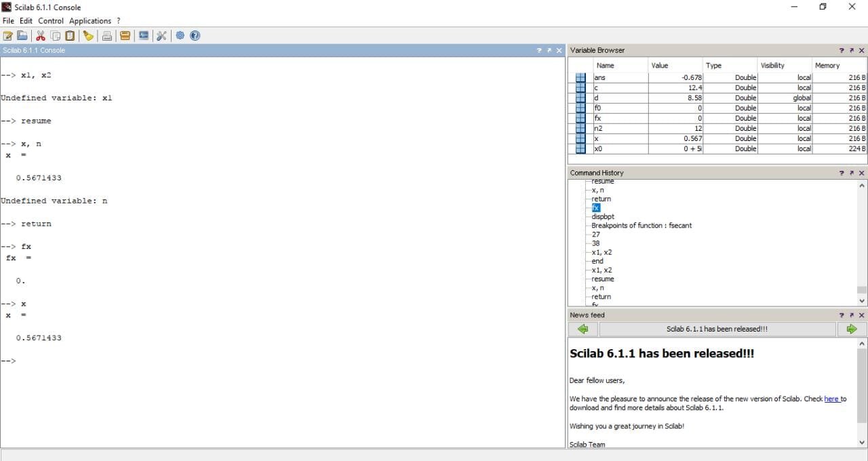
Task: Launch SciNotes editor from the toolbar
Action: [x=8, y=36]
